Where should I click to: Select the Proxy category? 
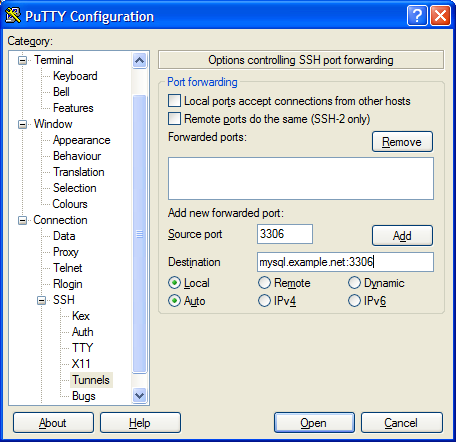[66, 252]
